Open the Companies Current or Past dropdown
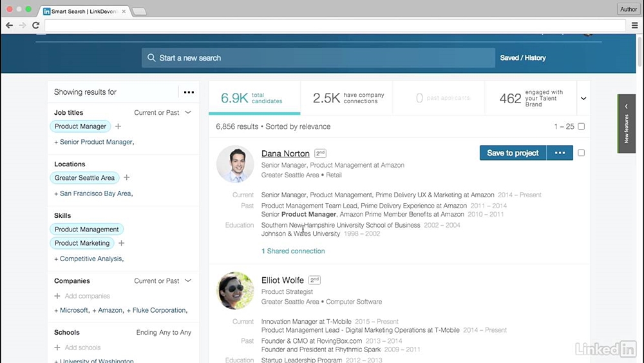The width and height of the screenshot is (644, 363). pos(187,280)
